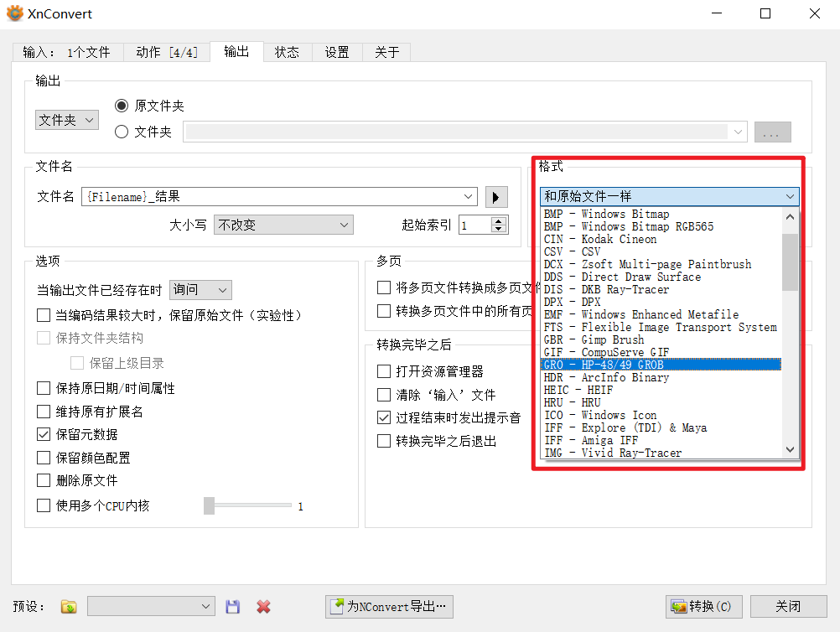Screen dimensions: 840x632
Task: Select HDR - ArcInfo Binary format
Action: click(x=661, y=377)
